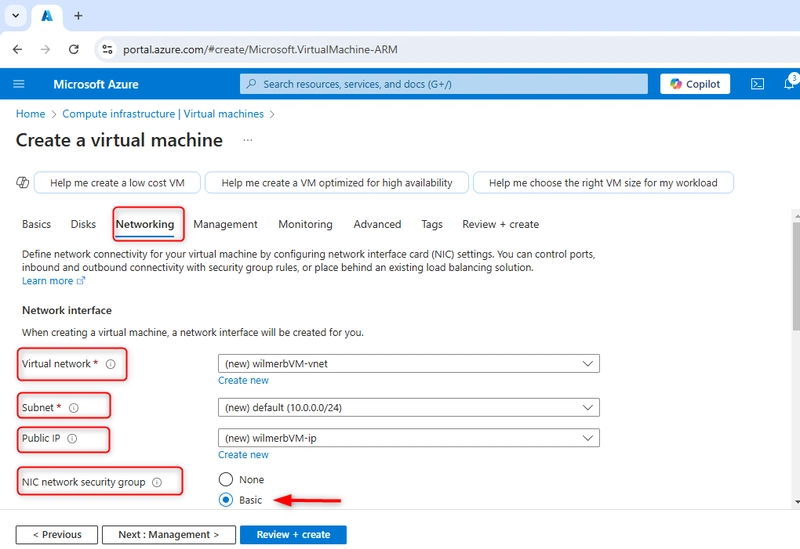
Task: Click the NIC network security group info icon
Action: (157, 483)
